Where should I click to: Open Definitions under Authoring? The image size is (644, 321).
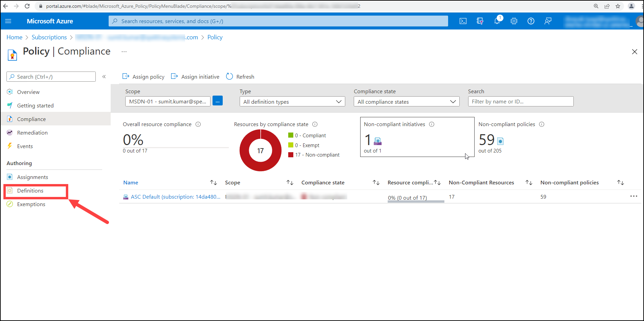(x=30, y=190)
